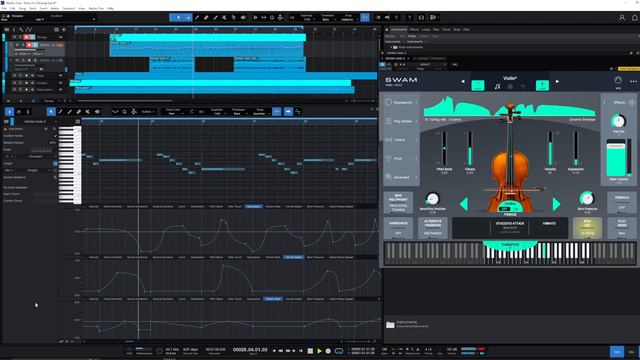Viewport: 640px width, 360px height.
Task: Select highlighted Expression tab in first automation lane
Action: [253, 207]
